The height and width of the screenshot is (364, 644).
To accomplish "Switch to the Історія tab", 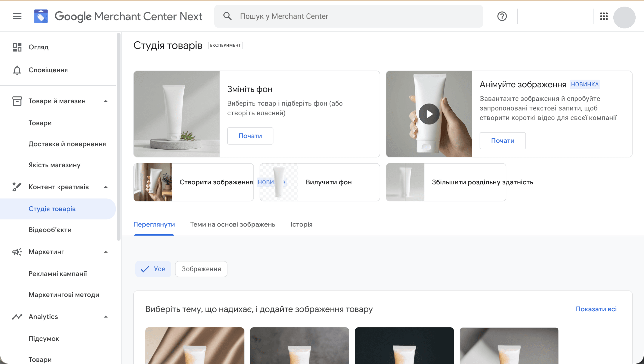I will 301,224.
